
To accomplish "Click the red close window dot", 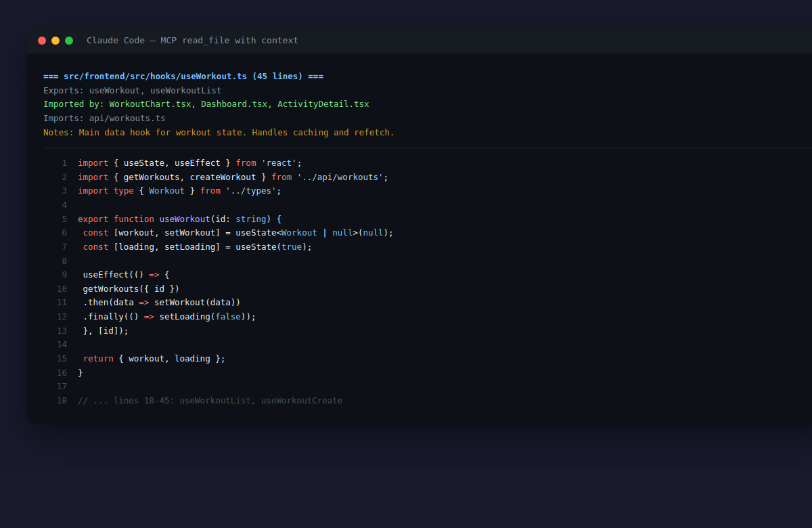I will pyautogui.click(x=42, y=41).
